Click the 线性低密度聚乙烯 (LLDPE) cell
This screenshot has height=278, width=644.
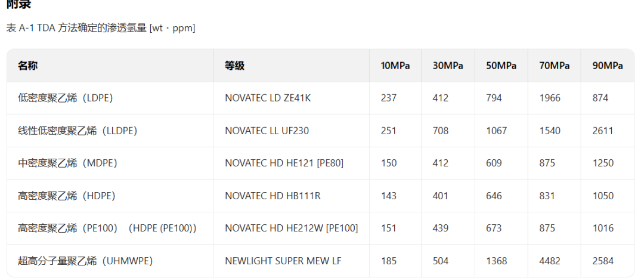(x=78, y=131)
